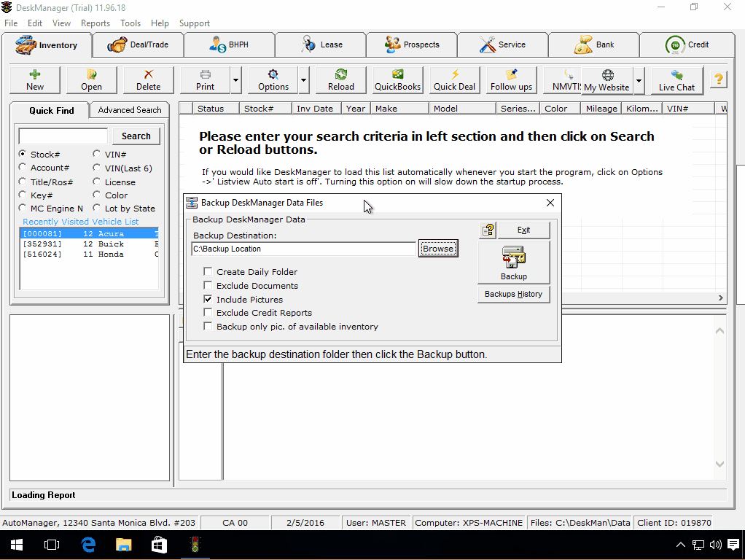This screenshot has height=560, width=745.
Task: Click the Delete toolbar button
Action: coord(148,80)
